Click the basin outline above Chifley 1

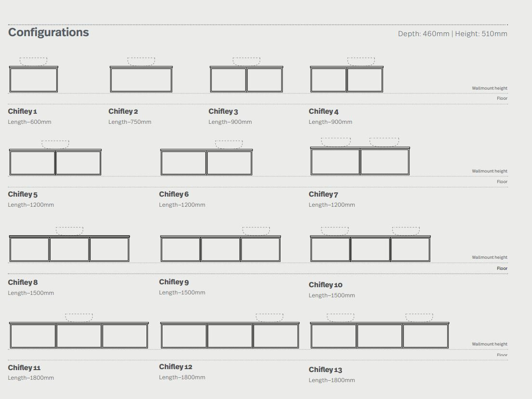coord(33,62)
